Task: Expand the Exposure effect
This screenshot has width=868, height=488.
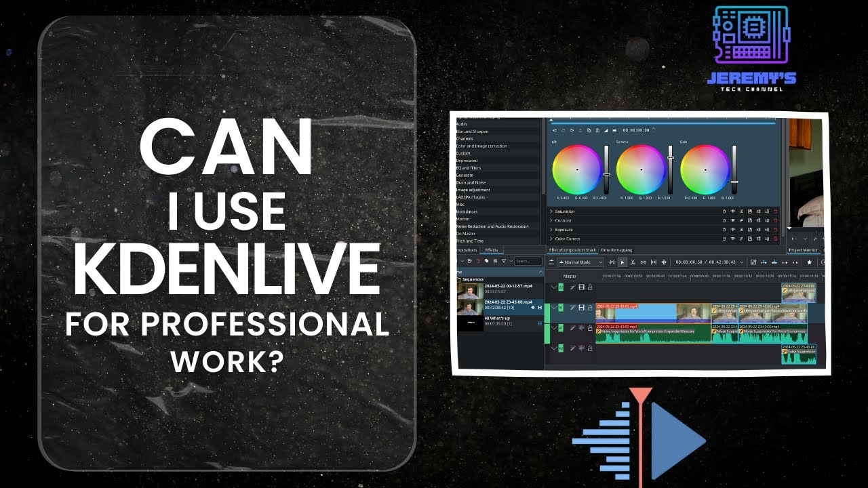Action: click(x=551, y=229)
